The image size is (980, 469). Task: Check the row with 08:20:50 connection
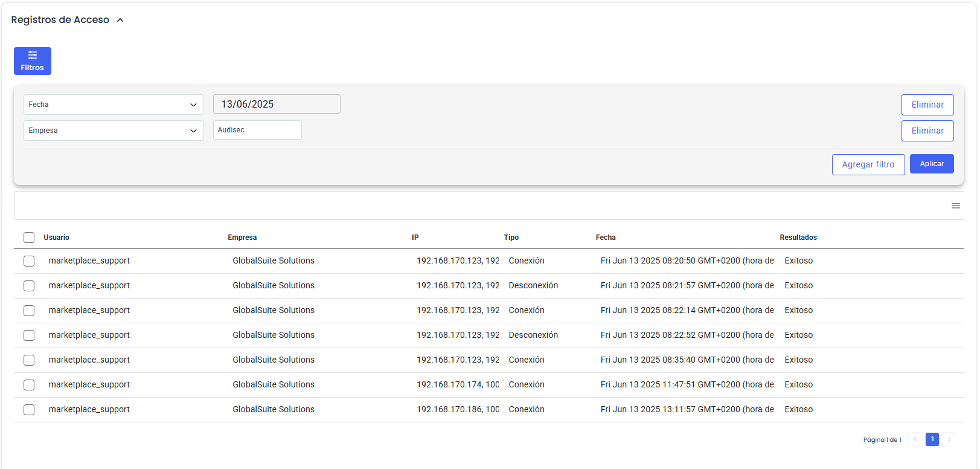29,261
